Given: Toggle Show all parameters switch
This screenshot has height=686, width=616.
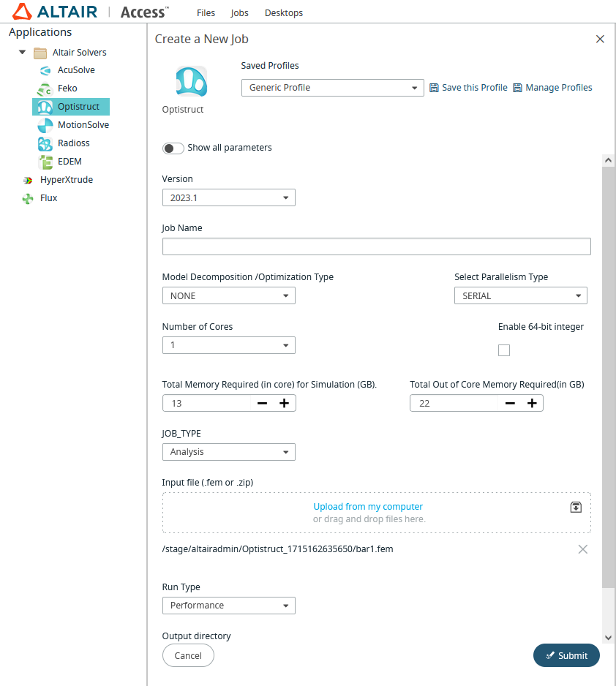Looking at the screenshot, I should (173, 148).
